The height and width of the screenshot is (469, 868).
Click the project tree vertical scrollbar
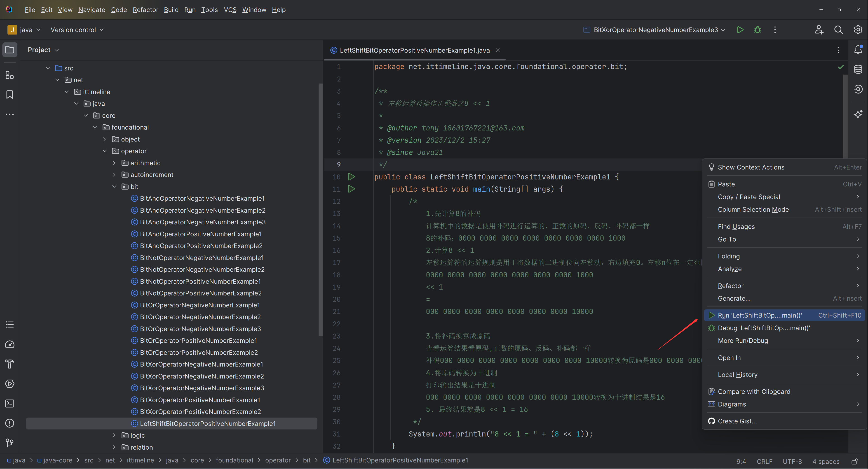321,209
